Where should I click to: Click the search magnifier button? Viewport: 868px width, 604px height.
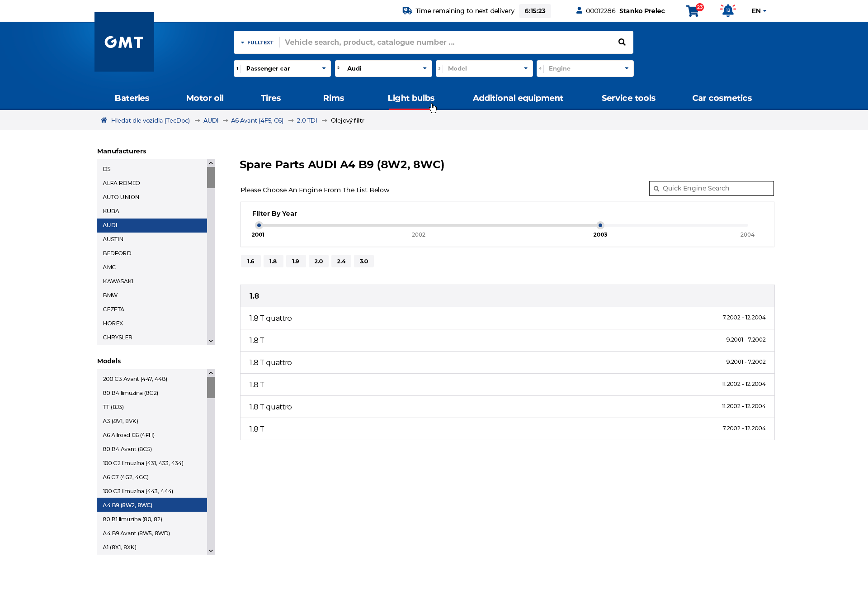click(622, 42)
